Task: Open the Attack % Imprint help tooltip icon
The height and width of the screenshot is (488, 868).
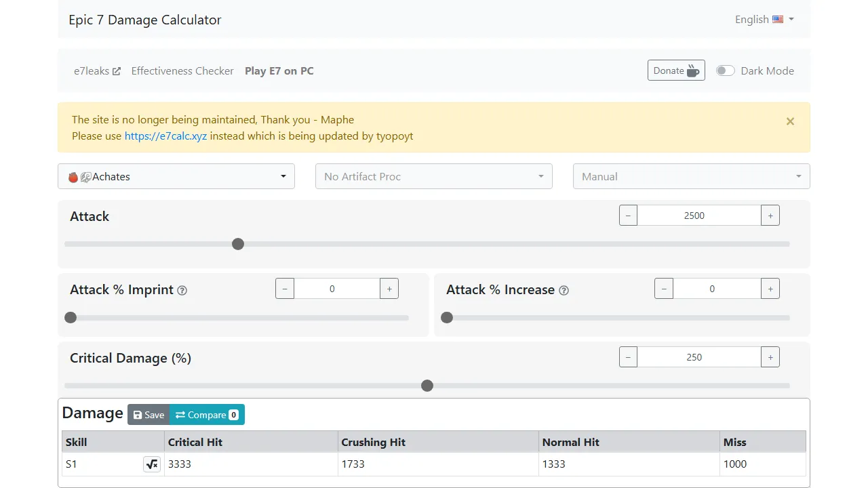Action: pyautogui.click(x=182, y=290)
